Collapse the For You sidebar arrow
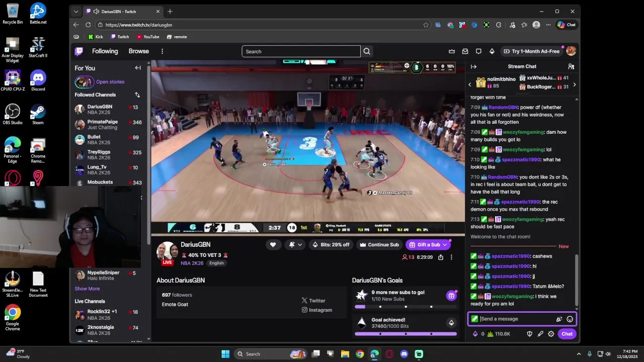Image resolution: width=644 pixels, height=362 pixels. (138, 68)
